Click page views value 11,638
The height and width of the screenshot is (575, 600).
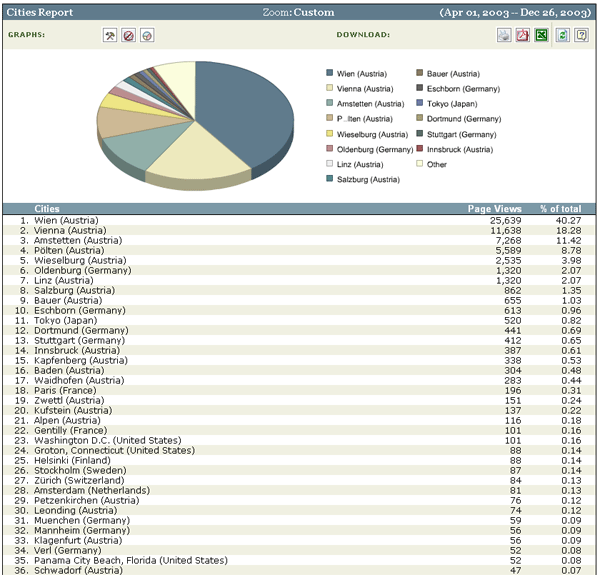pos(505,230)
